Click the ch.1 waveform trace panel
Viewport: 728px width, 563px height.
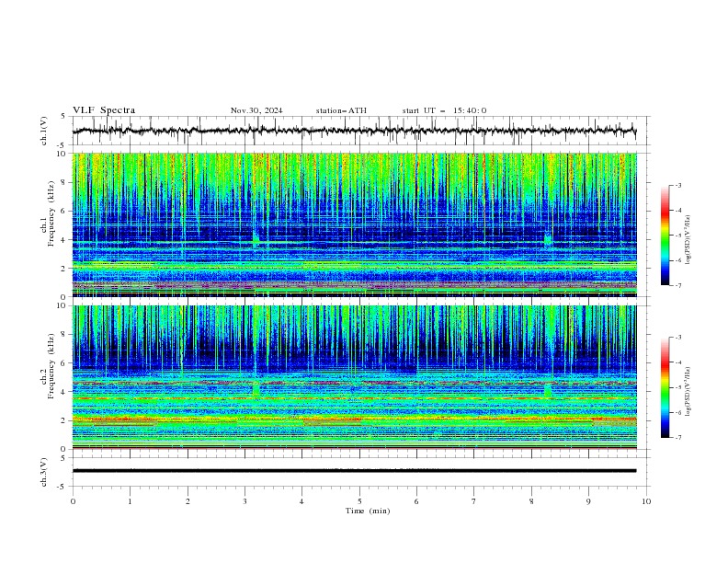361,131
